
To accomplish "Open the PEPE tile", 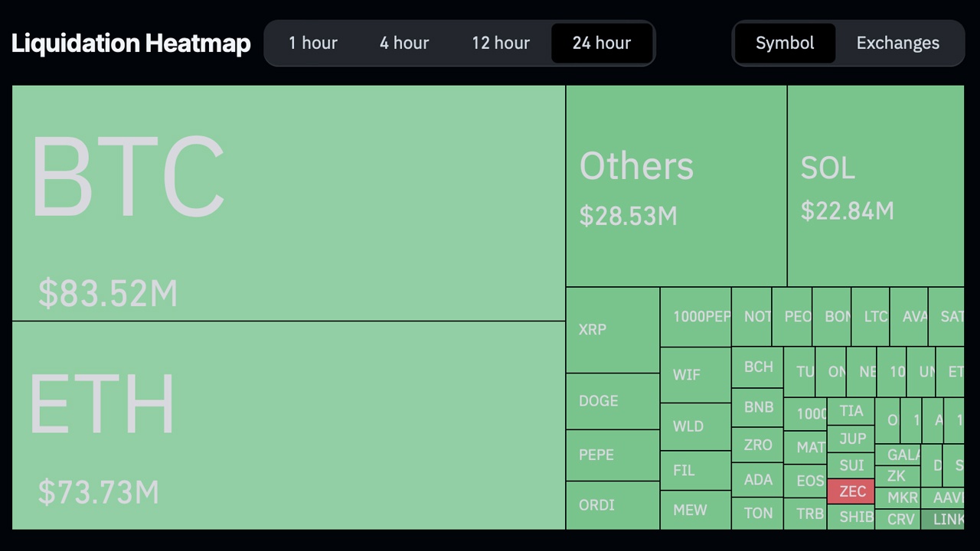I will click(x=612, y=455).
